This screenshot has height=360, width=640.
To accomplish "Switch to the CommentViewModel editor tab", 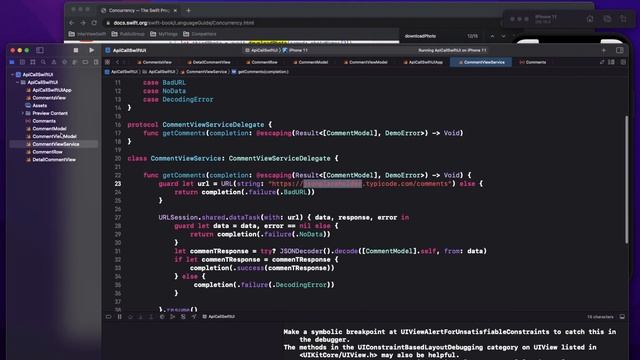I will pos(366,62).
